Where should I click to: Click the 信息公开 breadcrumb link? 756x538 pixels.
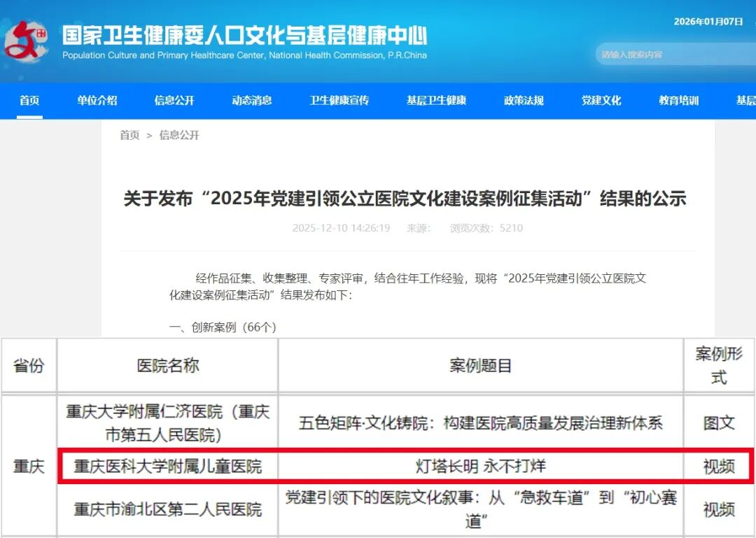(179, 135)
